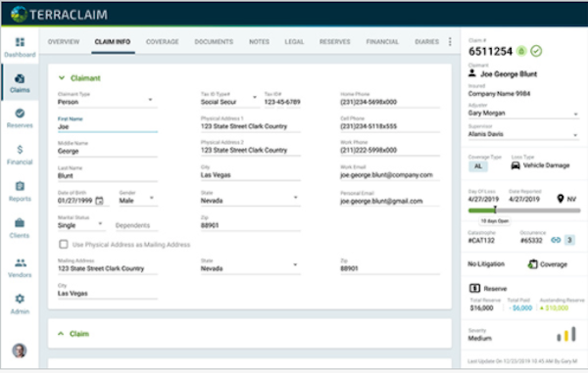Check Use Physical Address as Mailing Address
This screenshot has height=373, width=588.
click(64, 245)
